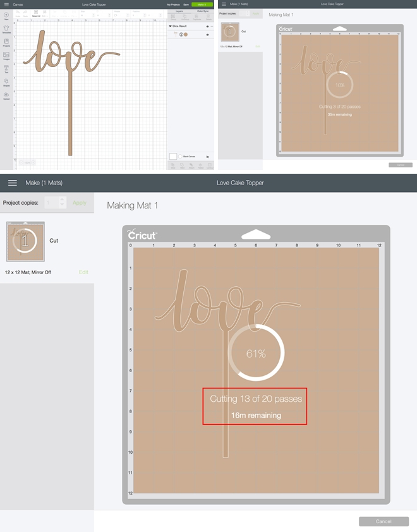
Task: Hide the love layer using its eye icon
Action: pos(207,35)
